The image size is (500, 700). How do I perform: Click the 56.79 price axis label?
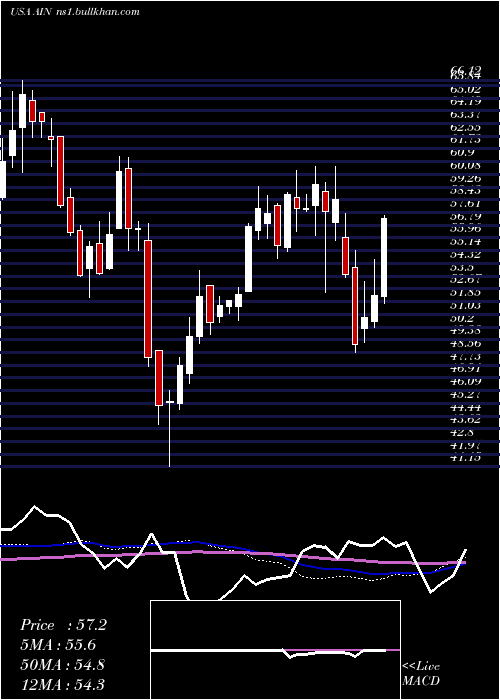click(466, 216)
